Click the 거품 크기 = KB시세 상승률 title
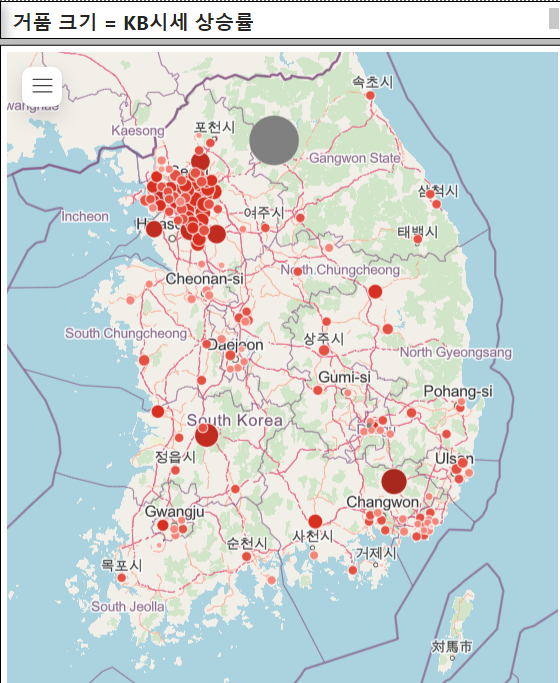 tap(132, 22)
